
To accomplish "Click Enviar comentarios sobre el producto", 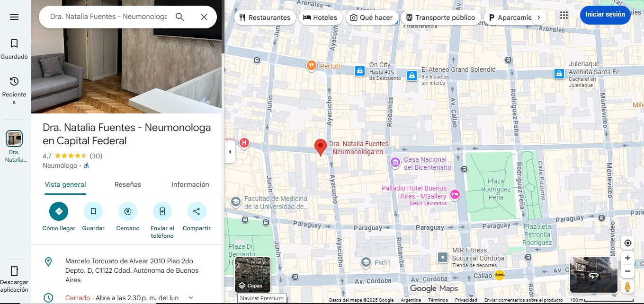I will click(523, 300).
